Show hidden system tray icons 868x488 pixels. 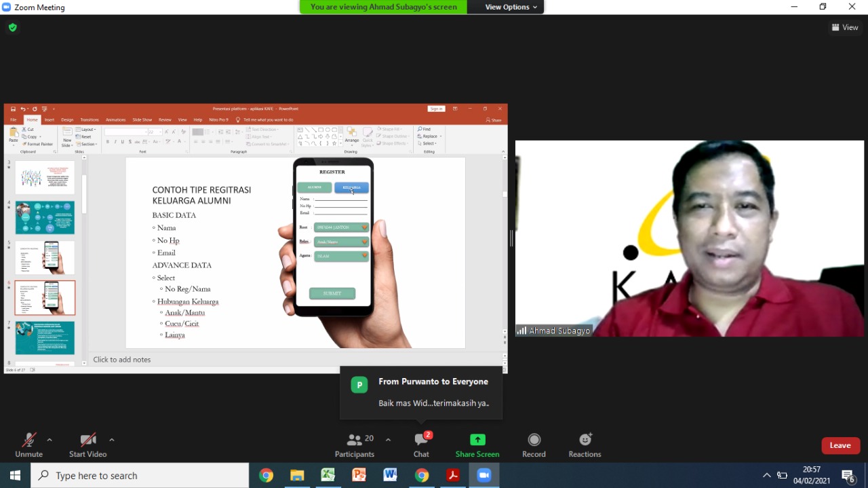pos(767,475)
